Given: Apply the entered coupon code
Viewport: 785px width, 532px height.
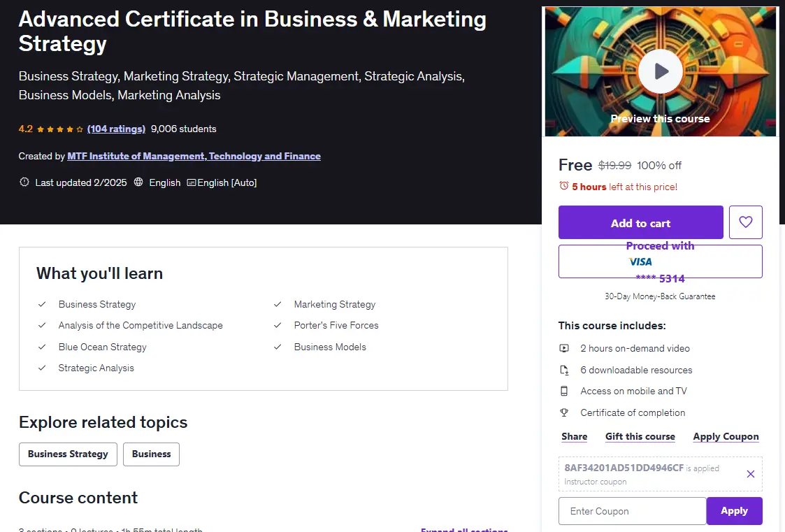Looking at the screenshot, I should [735, 511].
